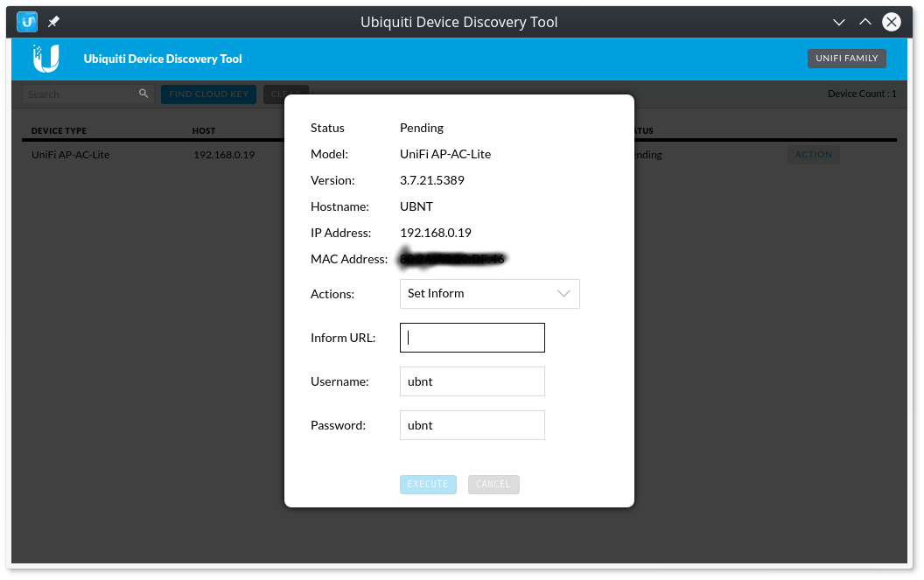Click the Ubiquiti logo in blue header

(45, 58)
